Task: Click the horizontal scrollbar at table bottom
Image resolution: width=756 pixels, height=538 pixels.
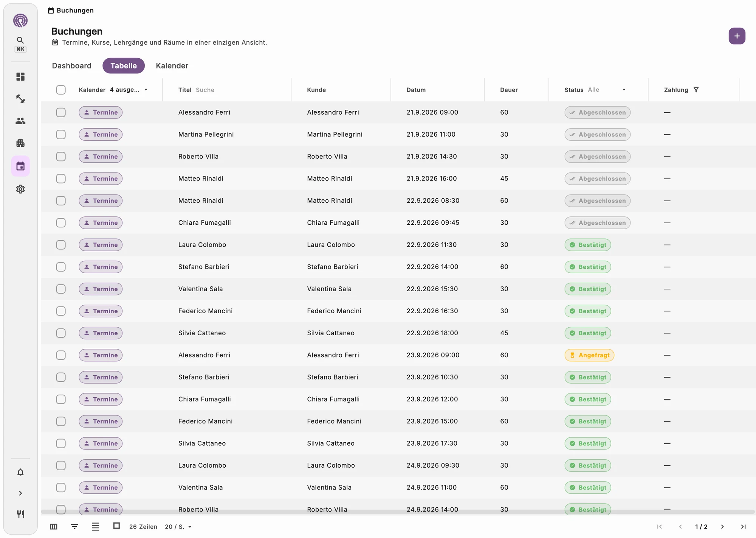Action: click(398, 512)
